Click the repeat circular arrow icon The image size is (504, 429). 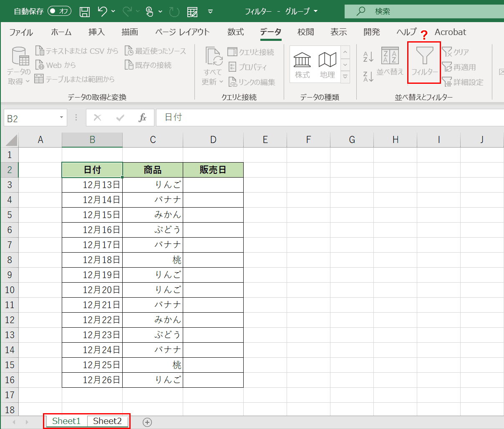pyautogui.click(x=174, y=12)
